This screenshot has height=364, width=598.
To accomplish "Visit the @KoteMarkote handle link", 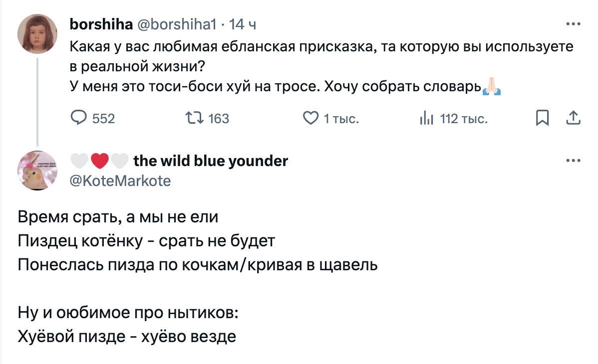I will [120, 180].
